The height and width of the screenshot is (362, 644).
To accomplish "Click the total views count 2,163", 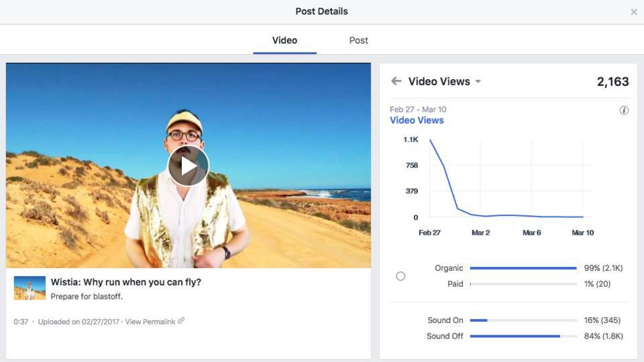I will pyautogui.click(x=612, y=82).
